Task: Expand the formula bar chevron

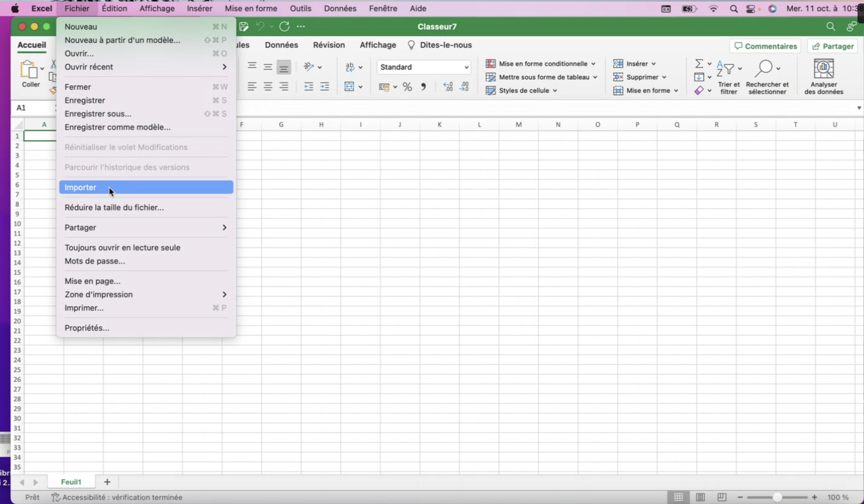Action: (859, 108)
